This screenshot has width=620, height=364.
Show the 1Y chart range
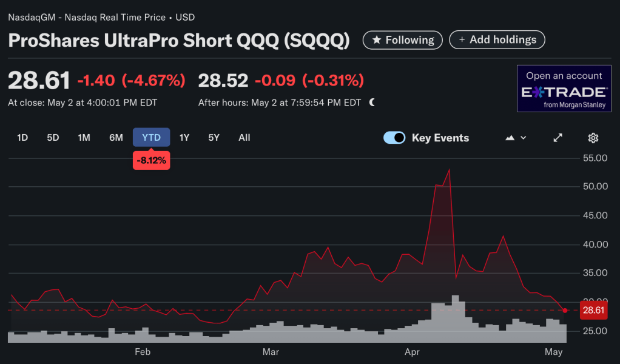coord(184,138)
